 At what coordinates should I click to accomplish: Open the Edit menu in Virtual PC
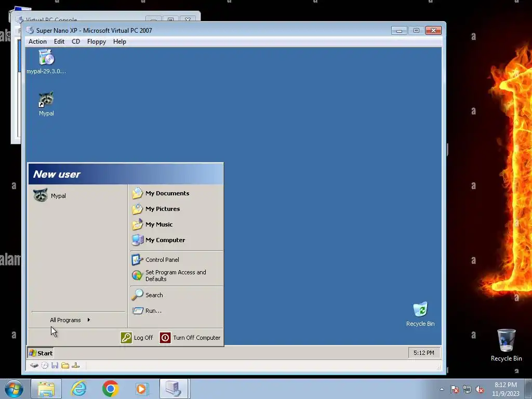[59, 42]
